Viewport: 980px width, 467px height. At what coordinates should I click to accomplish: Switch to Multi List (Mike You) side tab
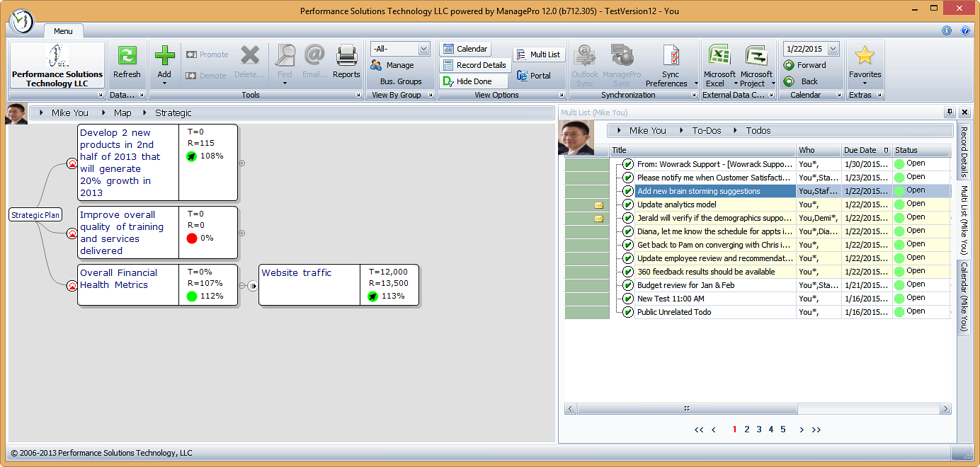964,220
